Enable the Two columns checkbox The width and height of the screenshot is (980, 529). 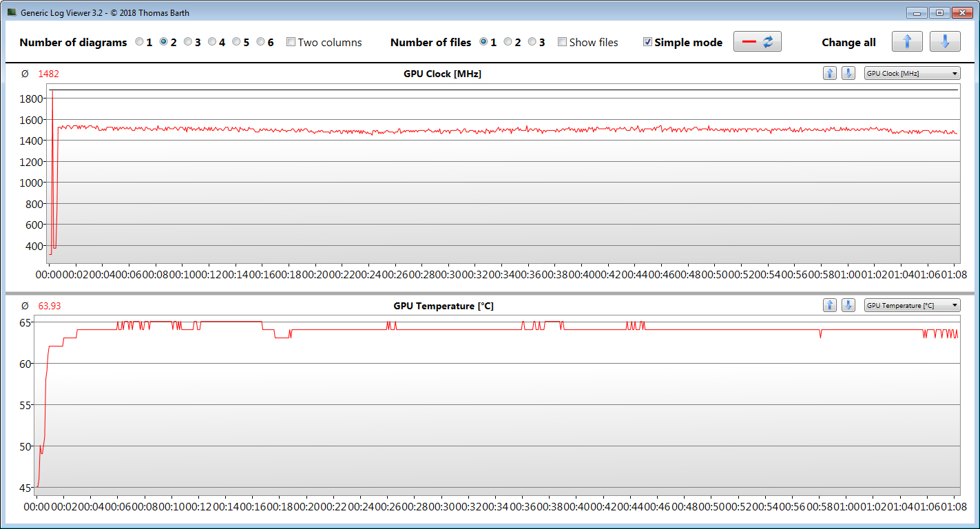pyautogui.click(x=291, y=42)
